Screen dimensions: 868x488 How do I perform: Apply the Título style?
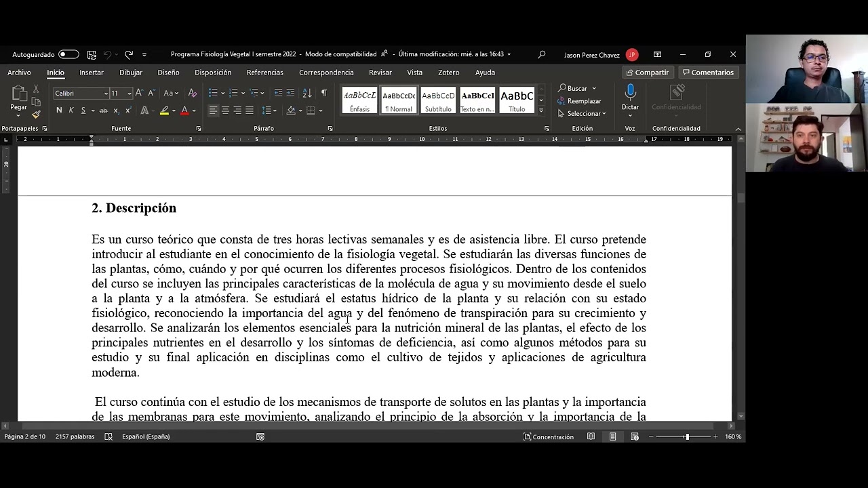pyautogui.click(x=517, y=100)
